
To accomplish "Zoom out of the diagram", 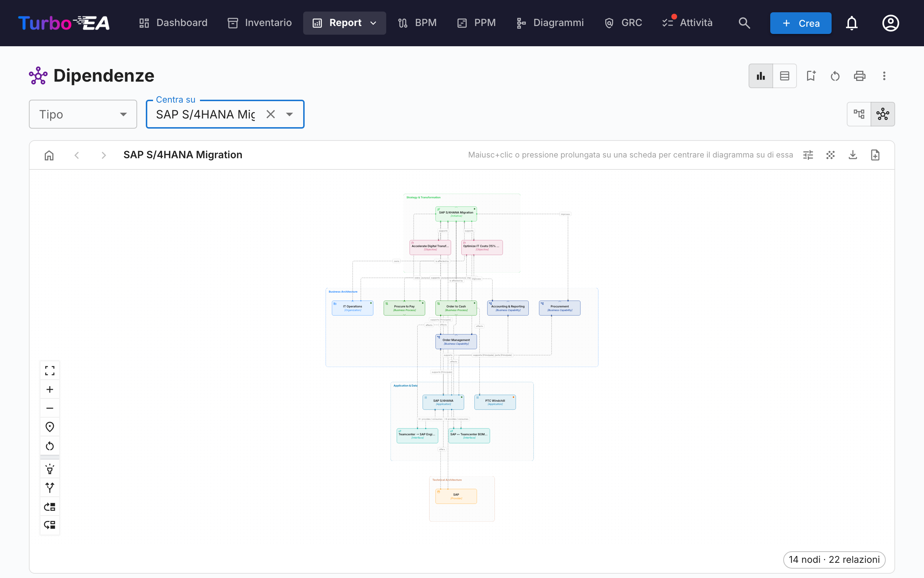I will (x=50, y=408).
